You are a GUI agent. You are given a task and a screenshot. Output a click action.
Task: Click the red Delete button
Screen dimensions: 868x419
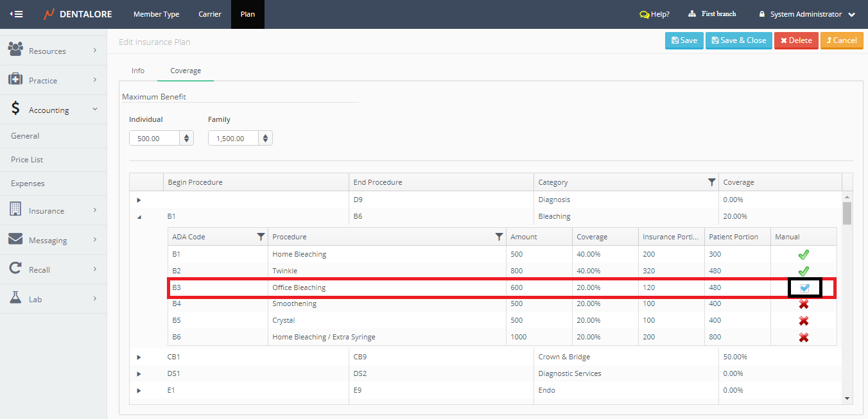(x=796, y=40)
